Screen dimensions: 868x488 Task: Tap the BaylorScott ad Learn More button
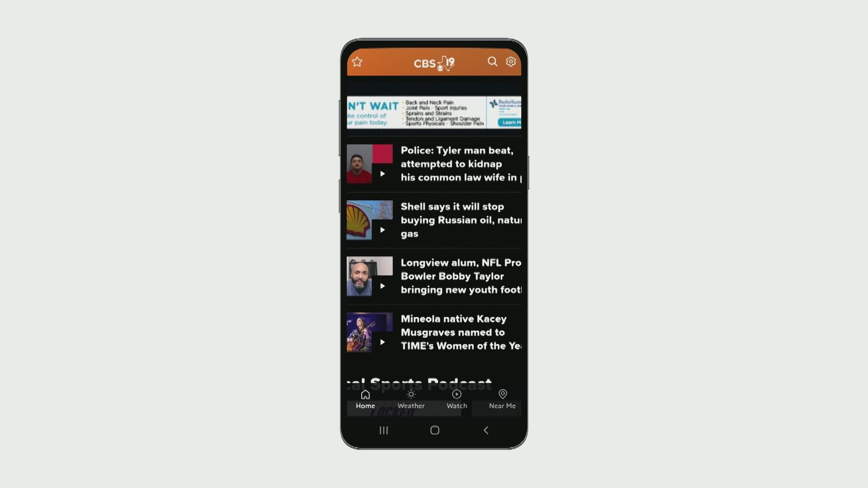pyautogui.click(x=509, y=123)
